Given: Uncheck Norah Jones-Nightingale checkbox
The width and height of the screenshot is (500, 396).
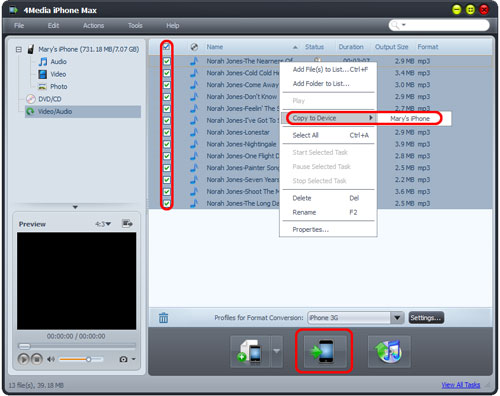Looking at the screenshot, I should [x=167, y=144].
